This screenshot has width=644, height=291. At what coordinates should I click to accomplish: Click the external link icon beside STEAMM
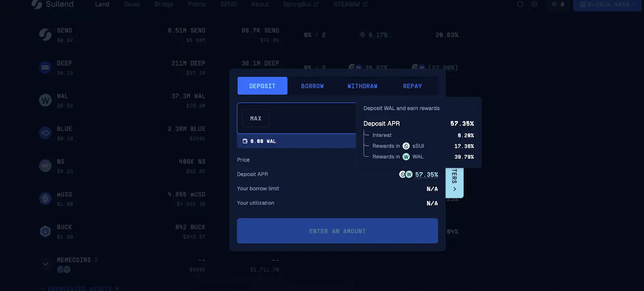point(365,4)
